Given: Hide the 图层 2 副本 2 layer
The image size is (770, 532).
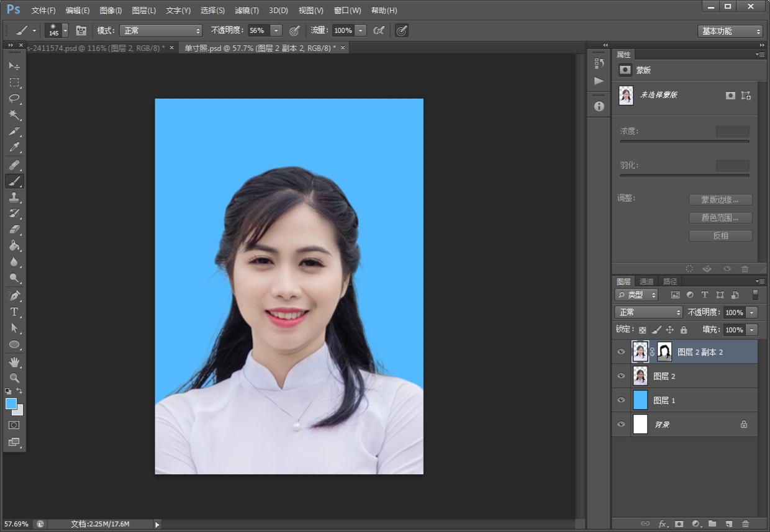Looking at the screenshot, I should 621,352.
